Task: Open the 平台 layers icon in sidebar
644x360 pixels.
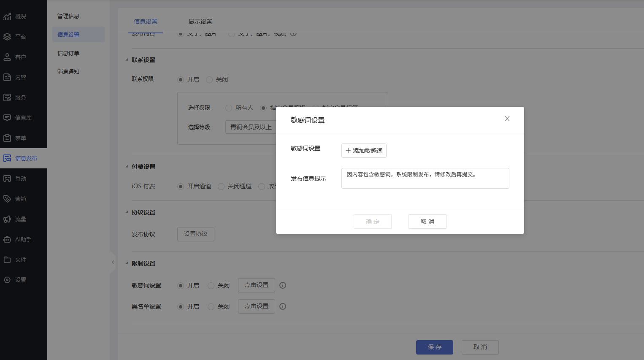Action: pos(7,37)
